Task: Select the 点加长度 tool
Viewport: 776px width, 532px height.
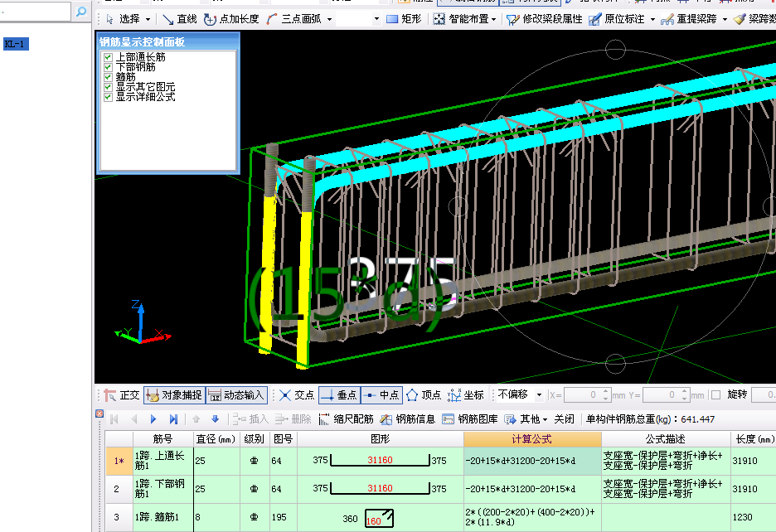Action: point(231,19)
